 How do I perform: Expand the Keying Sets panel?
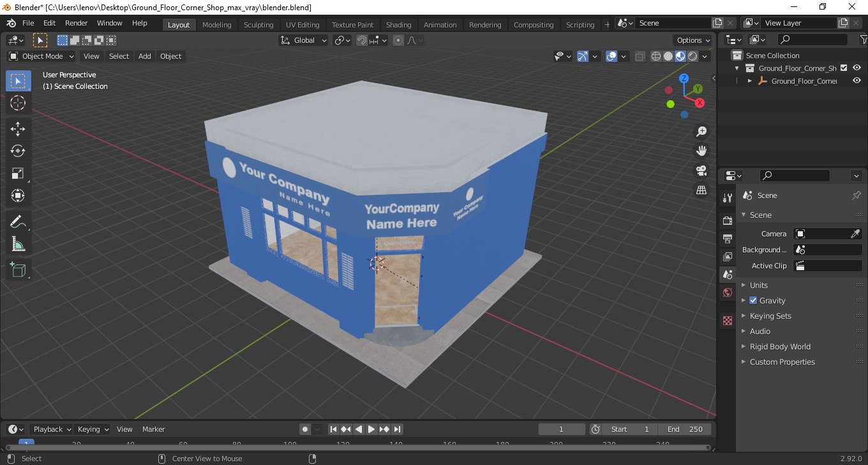tap(770, 316)
